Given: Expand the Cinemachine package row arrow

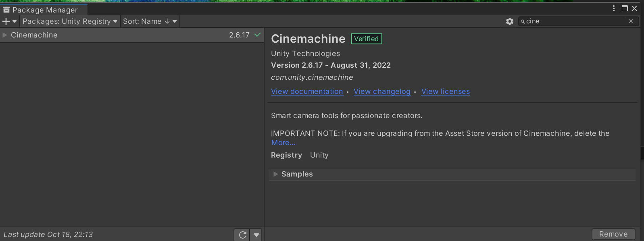Looking at the screenshot, I should click(5, 35).
